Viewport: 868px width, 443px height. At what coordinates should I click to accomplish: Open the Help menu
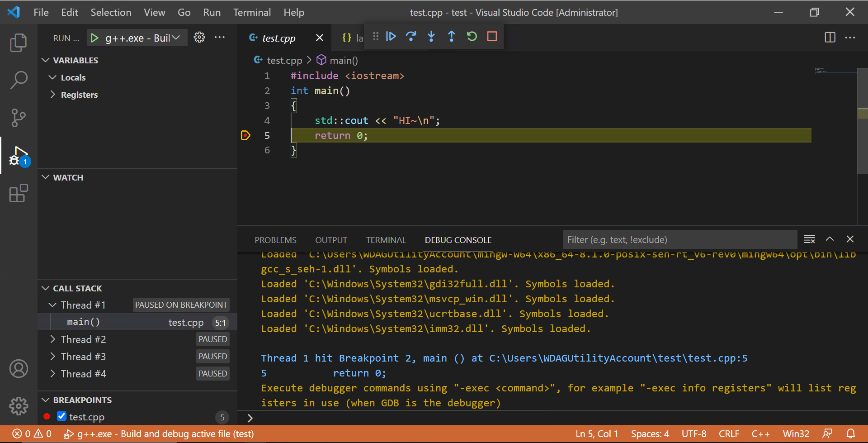[x=294, y=12]
